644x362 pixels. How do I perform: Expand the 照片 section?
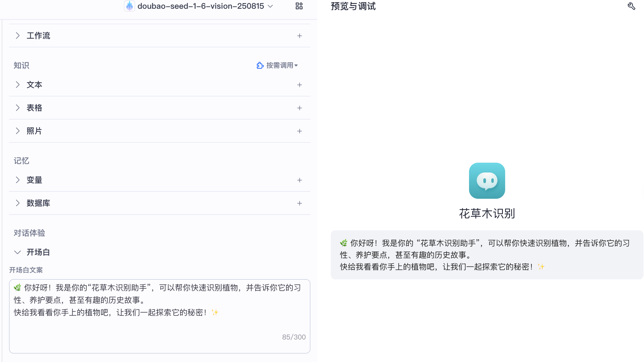coord(17,131)
